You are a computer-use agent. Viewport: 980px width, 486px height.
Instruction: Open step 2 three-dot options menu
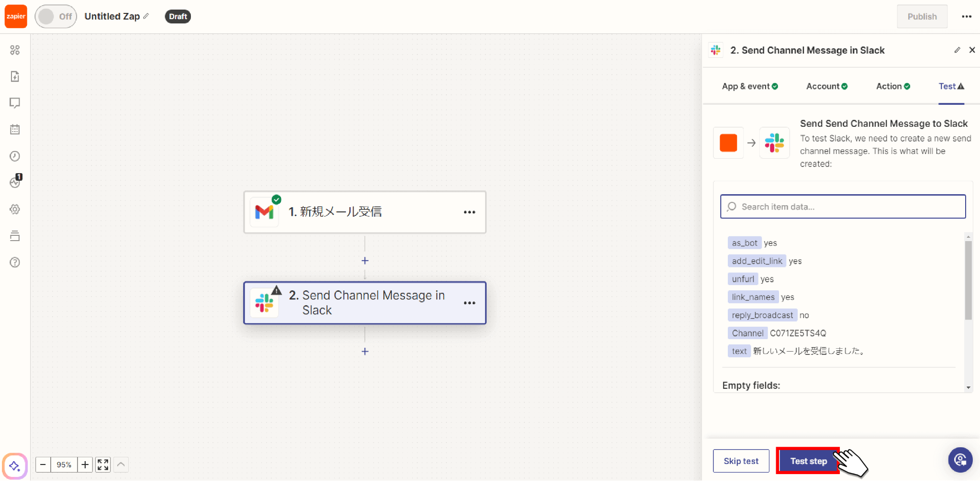pos(469,303)
